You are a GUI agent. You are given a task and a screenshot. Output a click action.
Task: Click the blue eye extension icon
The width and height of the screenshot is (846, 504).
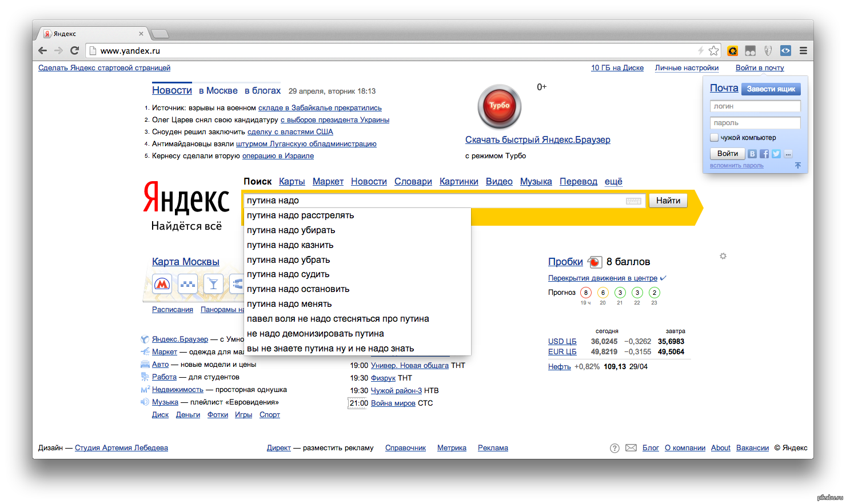coord(785,51)
